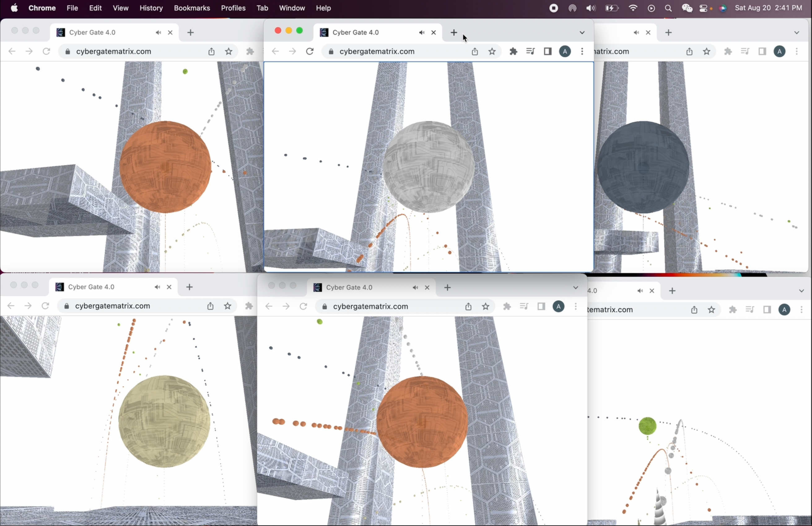Click the bookmark star in second browser window
Image resolution: width=812 pixels, height=526 pixels.
(492, 51)
